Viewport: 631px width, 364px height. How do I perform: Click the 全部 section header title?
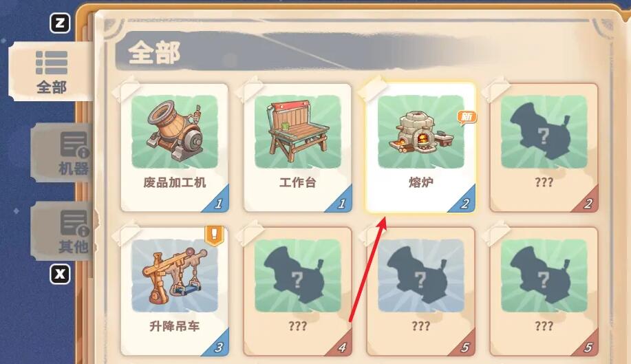[x=155, y=53]
